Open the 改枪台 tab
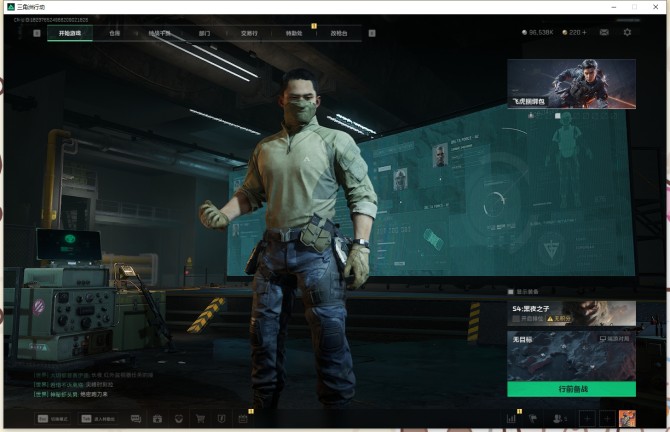This screenshot has height=432, width=670. 339,33
